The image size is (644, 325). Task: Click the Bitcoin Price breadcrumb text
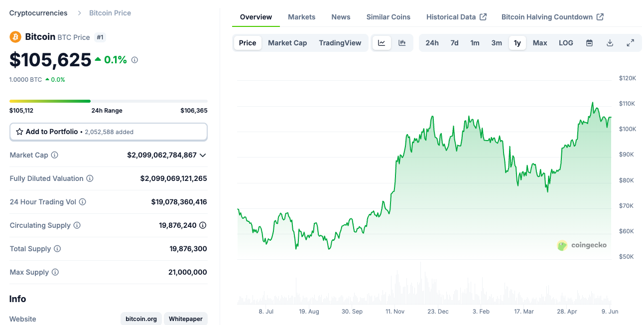(110, 13)
